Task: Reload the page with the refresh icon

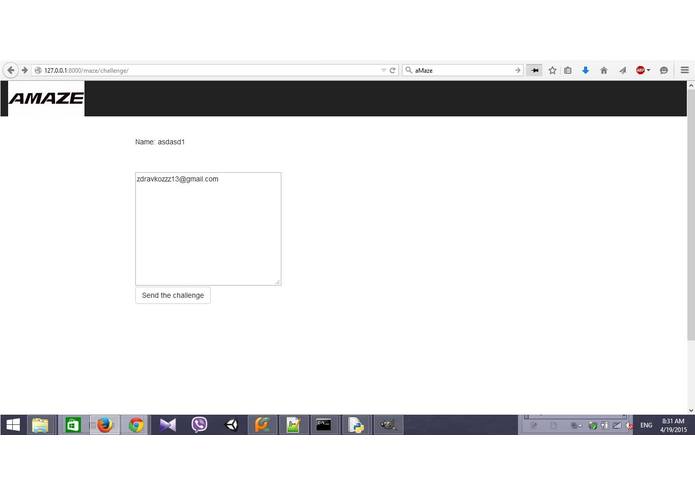Action: 392,70
